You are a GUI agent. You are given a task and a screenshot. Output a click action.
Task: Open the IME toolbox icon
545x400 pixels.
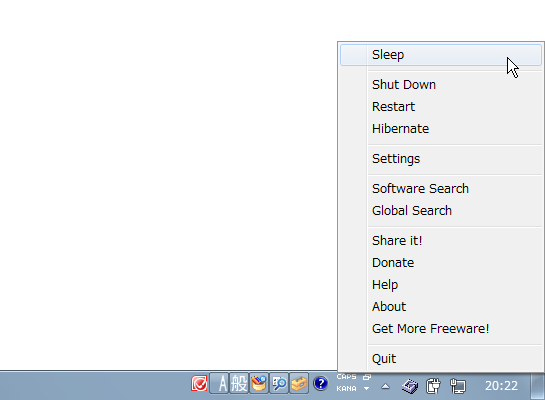(299, 384)
